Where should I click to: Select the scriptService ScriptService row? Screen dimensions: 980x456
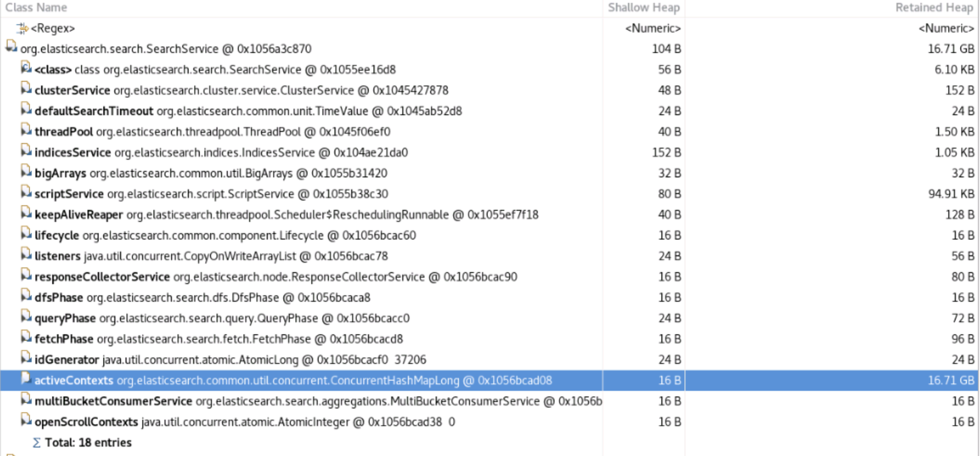click(490, 194)
